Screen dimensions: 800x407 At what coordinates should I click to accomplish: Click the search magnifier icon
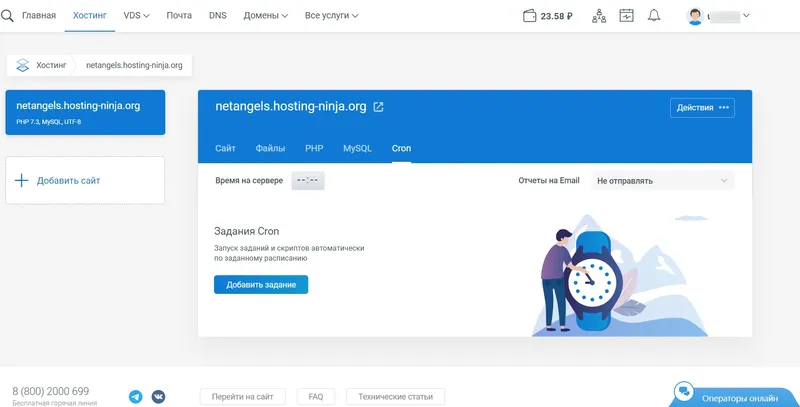pos(7,16)
